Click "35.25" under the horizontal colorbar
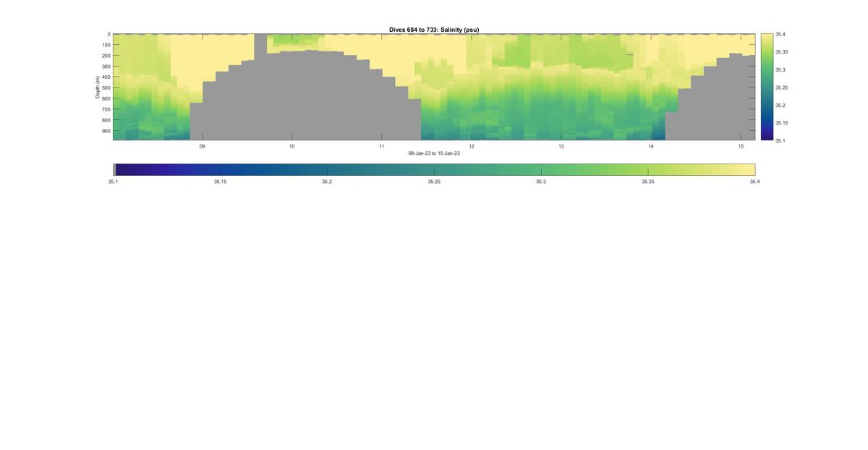Screen dimensions: 868x450 (434, 182)
